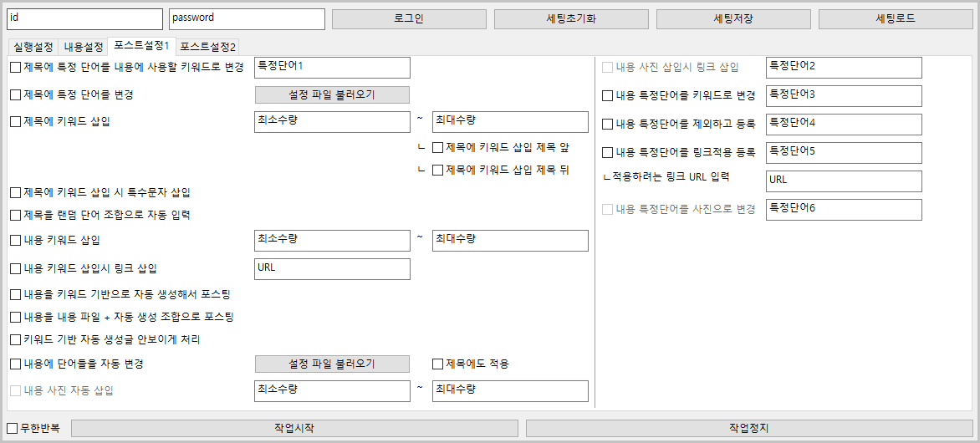Image resolution: width=980 pixels, height=443 pixels.
Task: Click the 세팅저장 button
Action: pyautogui.click(x=732, y=19)
